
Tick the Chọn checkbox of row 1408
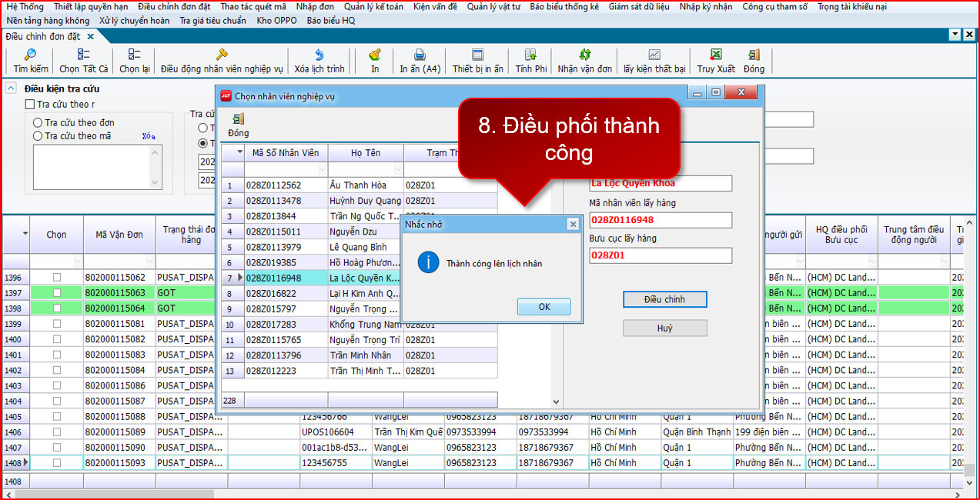pyautogui.click(x=56, y=462)
